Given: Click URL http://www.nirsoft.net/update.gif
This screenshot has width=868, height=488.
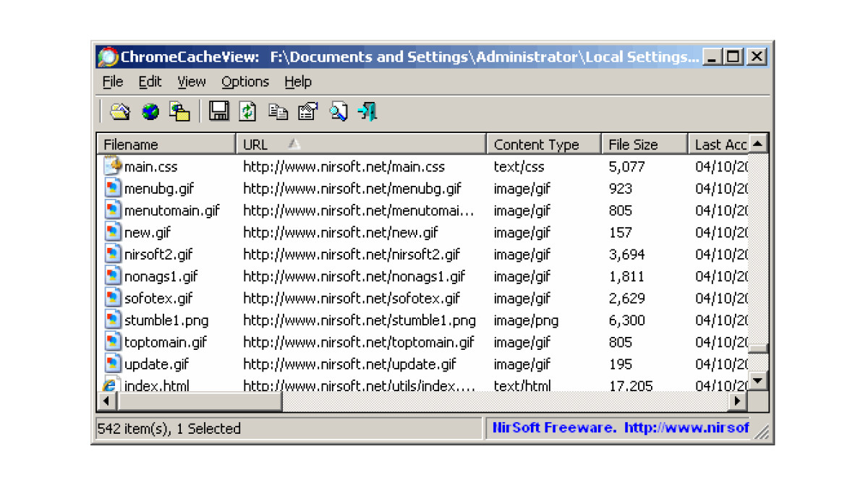Looking at the screenshot, I should [350, 364].
